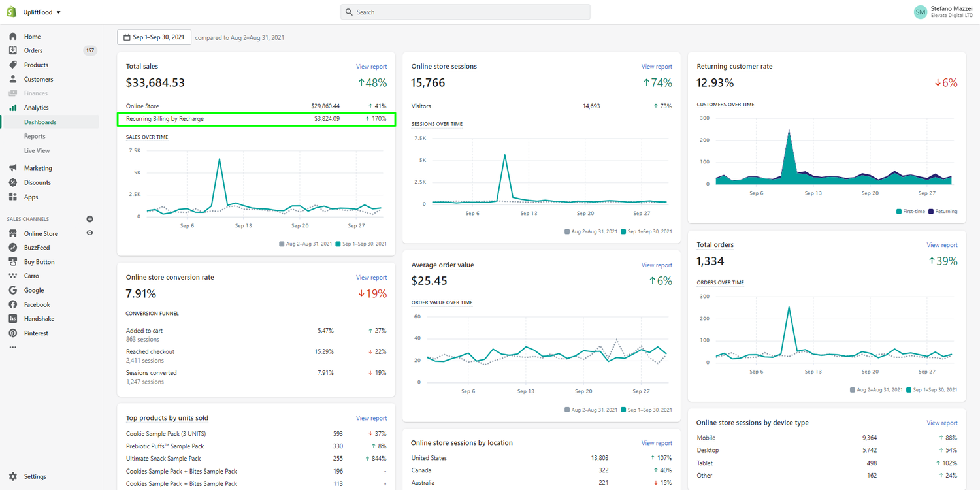View report for Total orders

click(942, 245)
